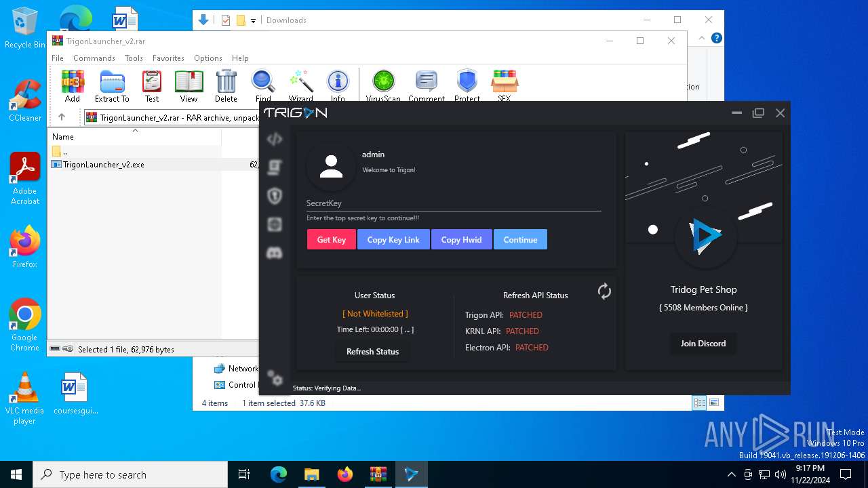Image resolution: width=868 pixels, height=488 pixels.
Task: Select the shield icon in Trigon sidebar
Action: coord(275,196)
